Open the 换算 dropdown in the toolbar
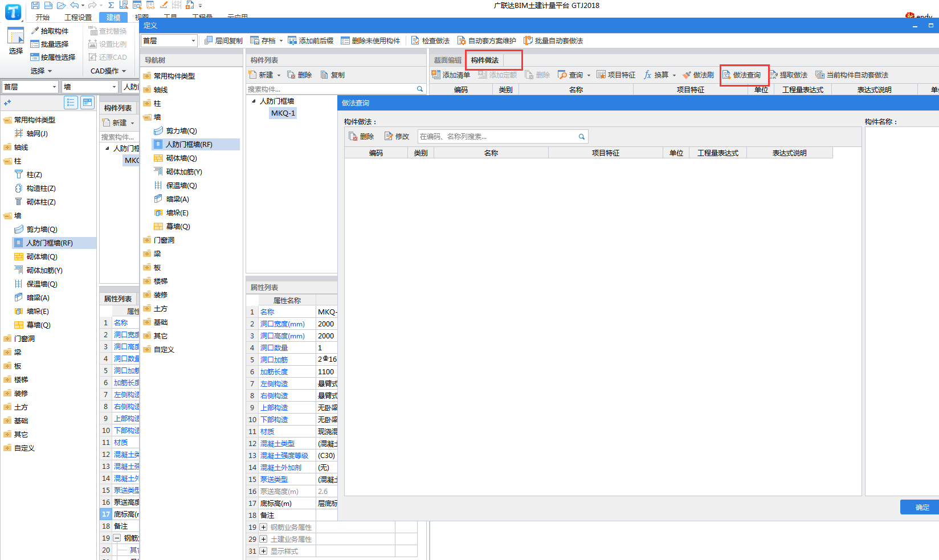The width and height of the screenshot is (939, 560). [x=674, y=75]
